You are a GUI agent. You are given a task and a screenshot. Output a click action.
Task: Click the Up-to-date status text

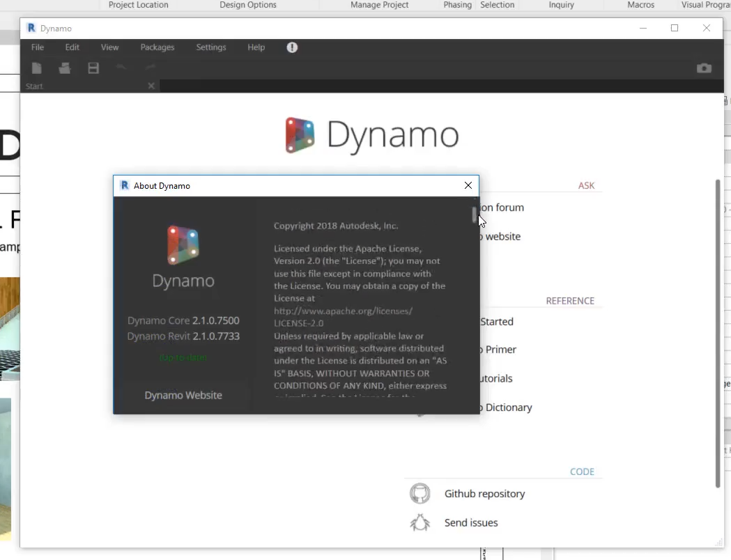pos(183,358)
